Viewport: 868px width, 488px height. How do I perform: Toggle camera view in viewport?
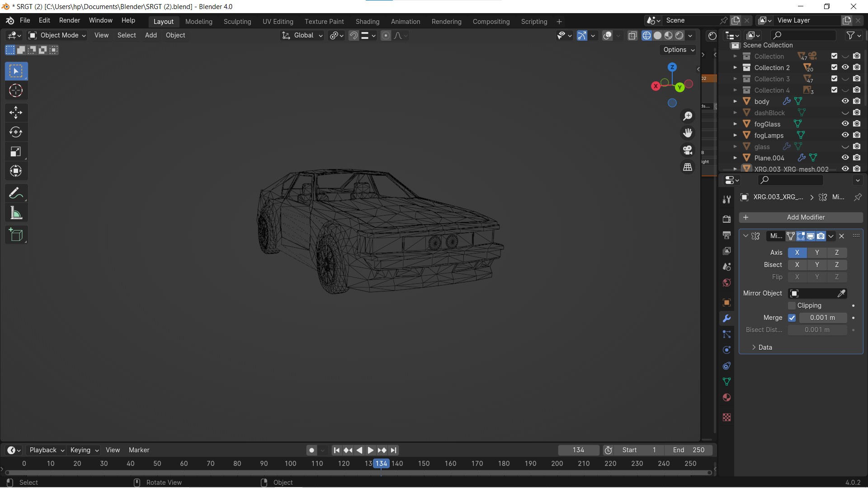[x=688, y=150]
